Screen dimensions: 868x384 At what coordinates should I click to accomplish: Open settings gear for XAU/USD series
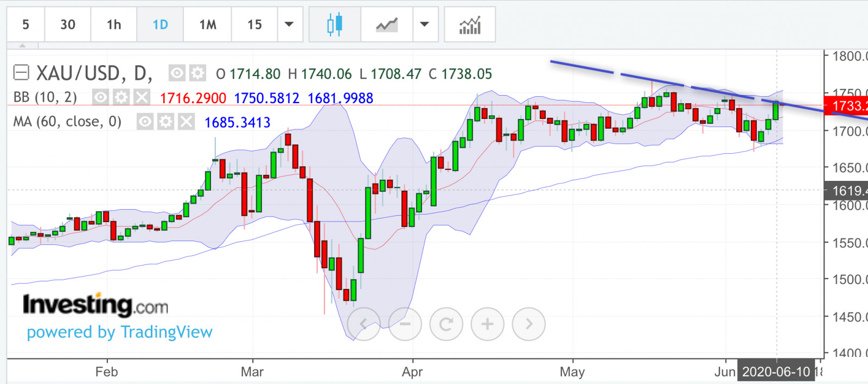[197, 73]
